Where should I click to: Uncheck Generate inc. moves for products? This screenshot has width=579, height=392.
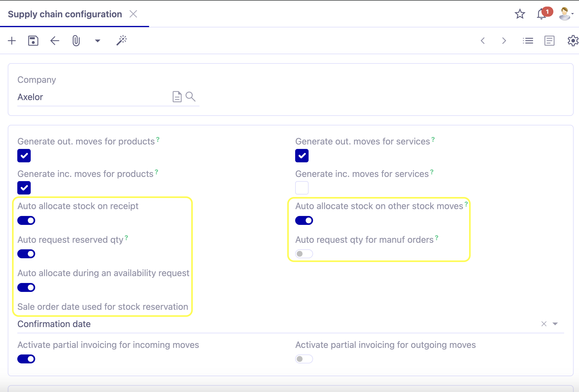24,188
